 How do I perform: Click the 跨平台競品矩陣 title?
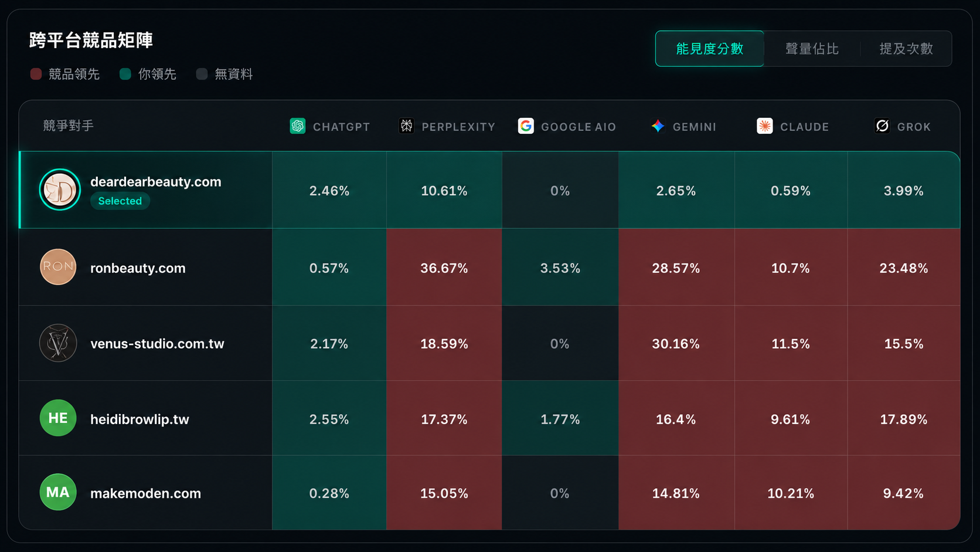pyautogui.click(x=91, y=40)
